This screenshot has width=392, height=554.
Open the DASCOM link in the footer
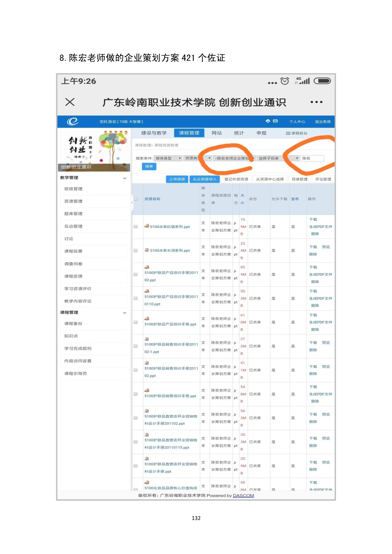click(243, 496)
